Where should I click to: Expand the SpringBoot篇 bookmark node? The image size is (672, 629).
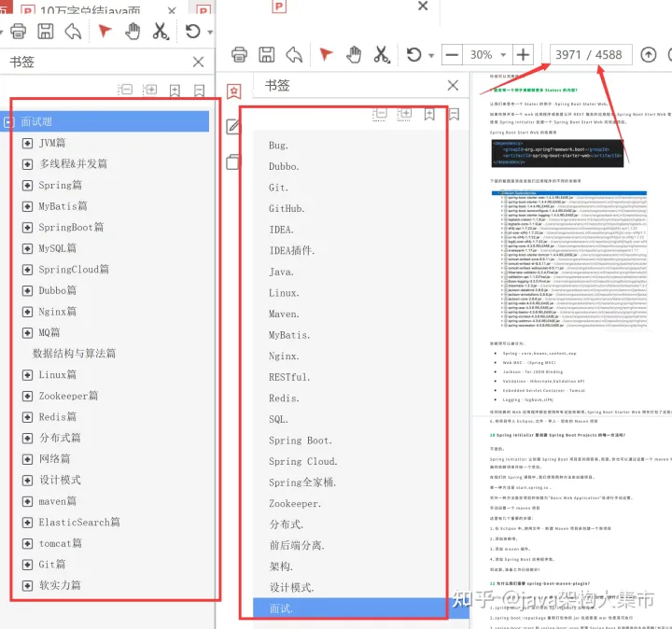coord(27,227)
